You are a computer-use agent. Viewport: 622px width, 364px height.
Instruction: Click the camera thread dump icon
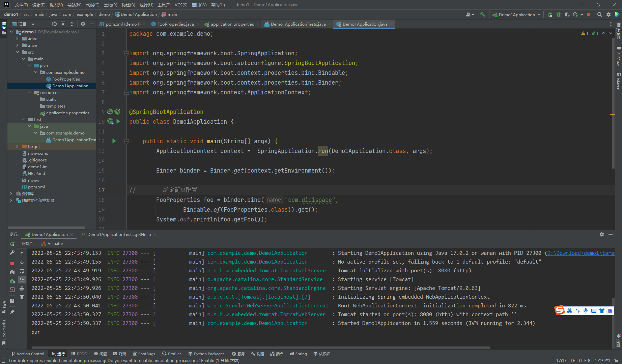pyautogui.click(x=12, y=272)
